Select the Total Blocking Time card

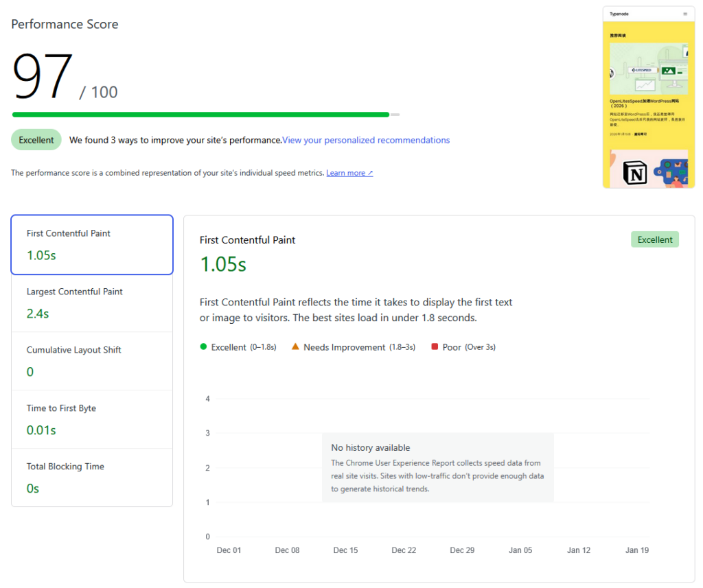coord(91,478)
